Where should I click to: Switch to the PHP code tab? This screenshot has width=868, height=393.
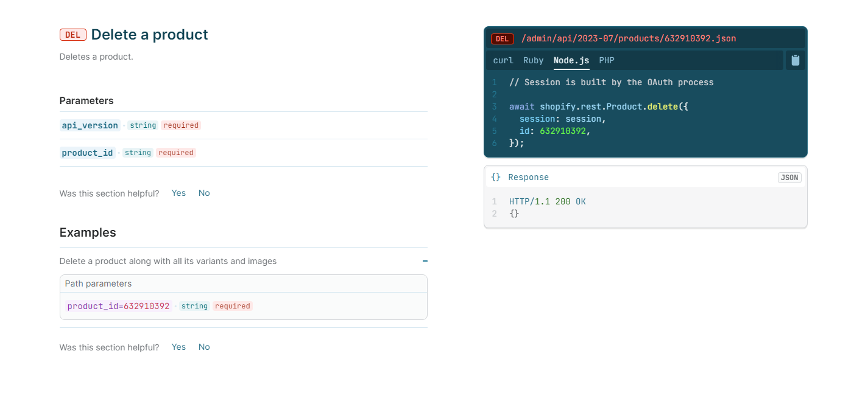606,60
